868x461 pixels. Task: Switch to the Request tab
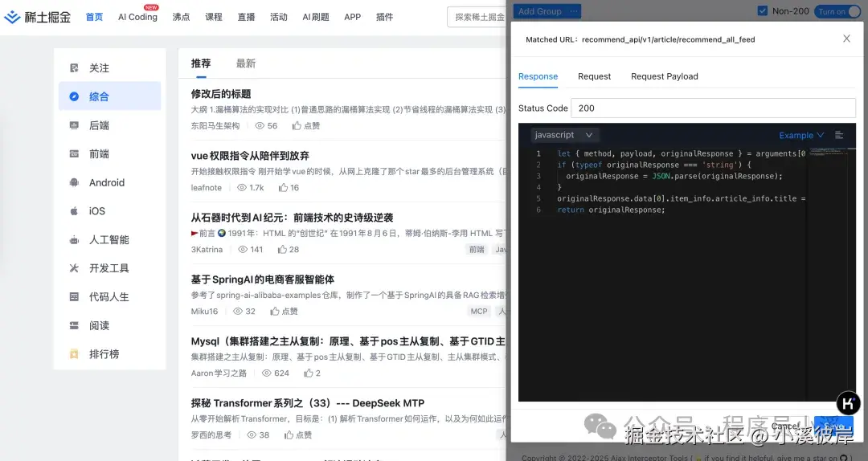pyautogui.click(x=595, y=76)
